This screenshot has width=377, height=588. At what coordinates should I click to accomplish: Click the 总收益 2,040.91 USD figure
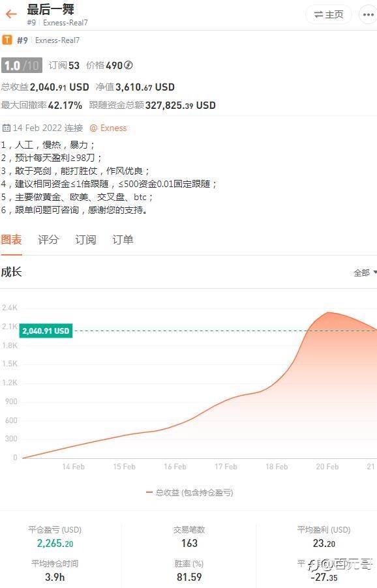(x=45, y=87)
